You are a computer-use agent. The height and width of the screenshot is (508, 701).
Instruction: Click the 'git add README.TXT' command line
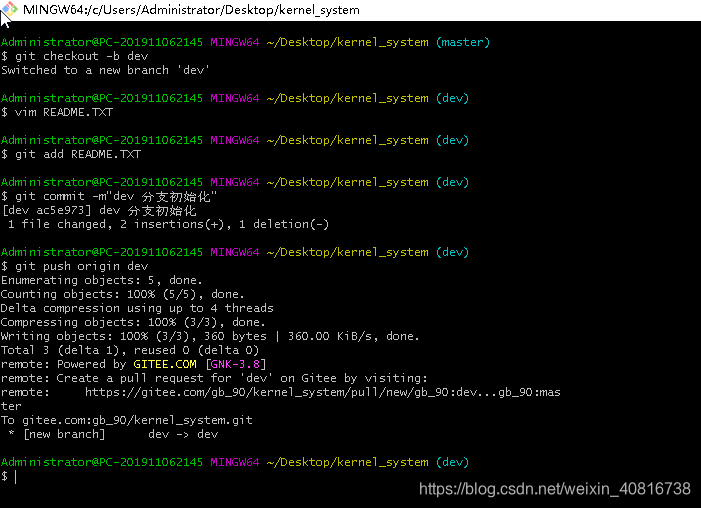(71, 154)
